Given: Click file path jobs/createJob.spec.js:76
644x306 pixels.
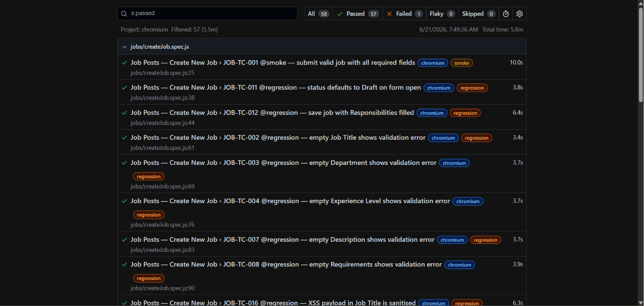Looking at the screenshot, I should [x=162, y=225].
